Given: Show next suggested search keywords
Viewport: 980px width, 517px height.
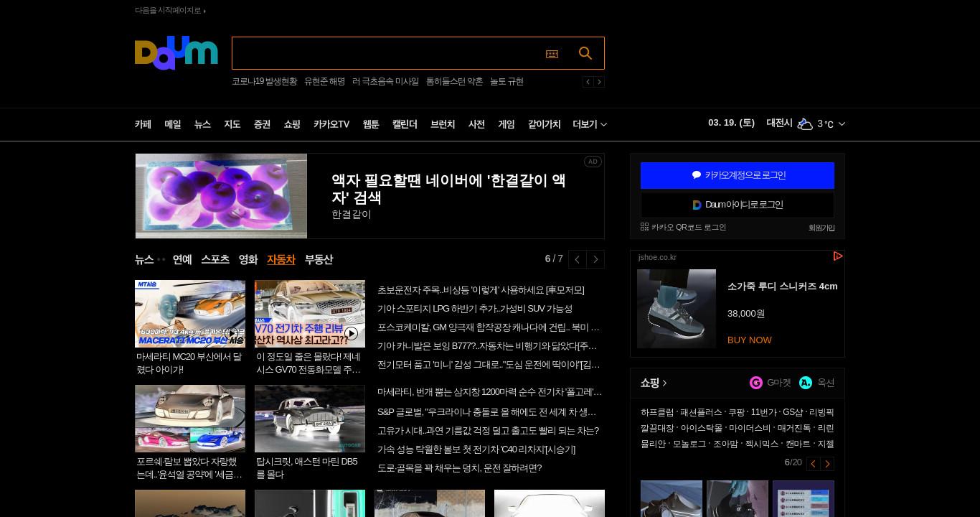Looking at the screenshot, I should click(599, 82).
